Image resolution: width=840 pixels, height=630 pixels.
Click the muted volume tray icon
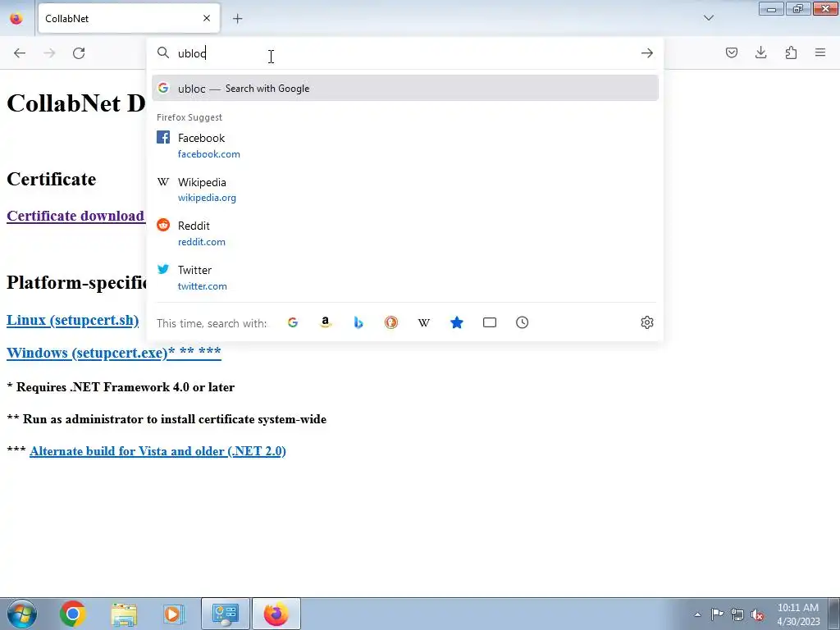click(757, 614)
